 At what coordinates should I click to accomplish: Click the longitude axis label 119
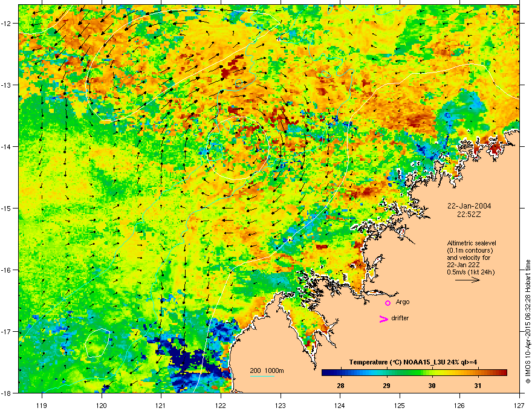pos(42,405)
